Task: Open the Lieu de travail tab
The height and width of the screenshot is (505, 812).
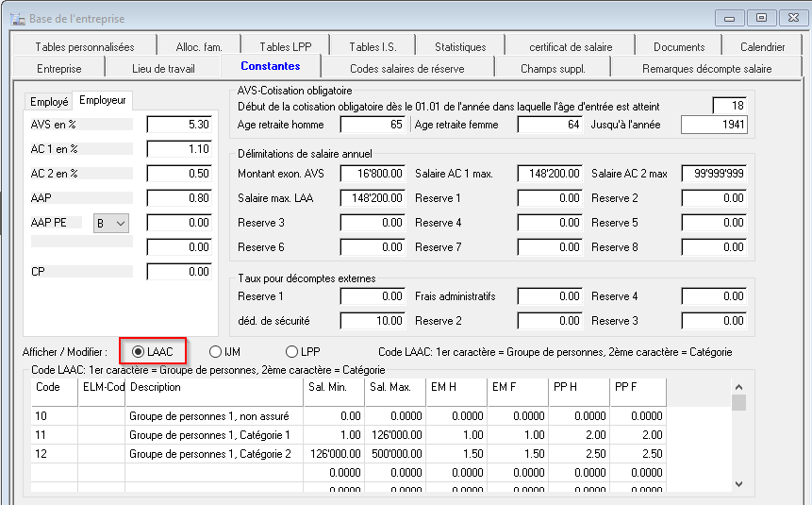Action: (x=163, y=69)
